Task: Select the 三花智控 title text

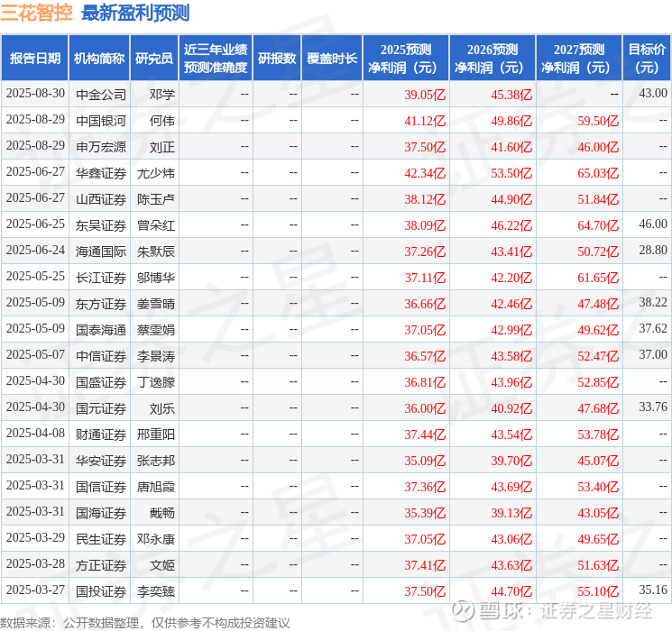Action: [x=37, y=12]
